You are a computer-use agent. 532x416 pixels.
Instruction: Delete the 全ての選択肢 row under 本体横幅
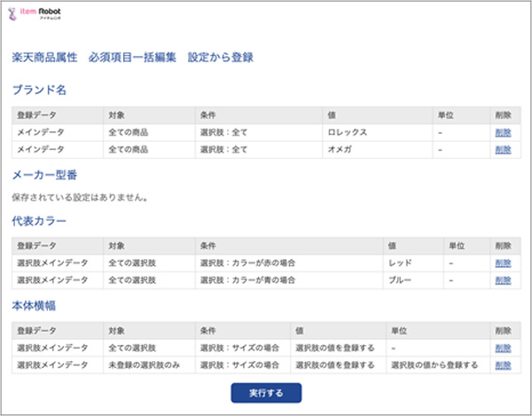point(503,348)
